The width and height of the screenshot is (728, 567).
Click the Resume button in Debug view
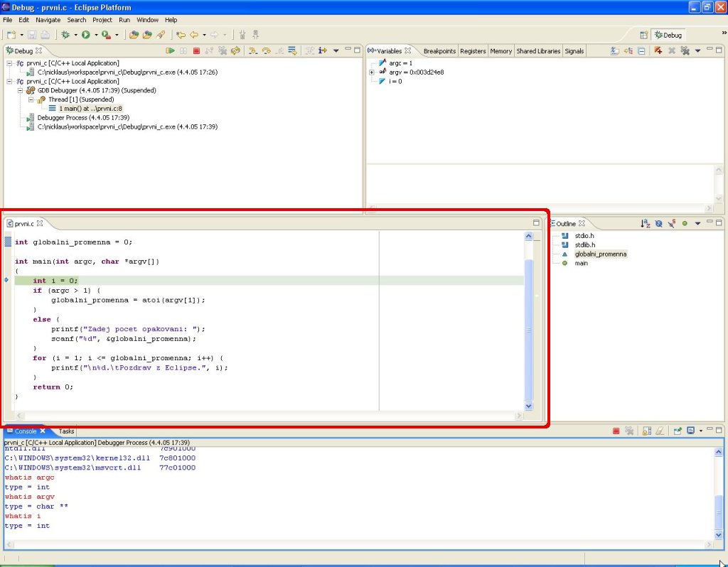tap(171, 50)
